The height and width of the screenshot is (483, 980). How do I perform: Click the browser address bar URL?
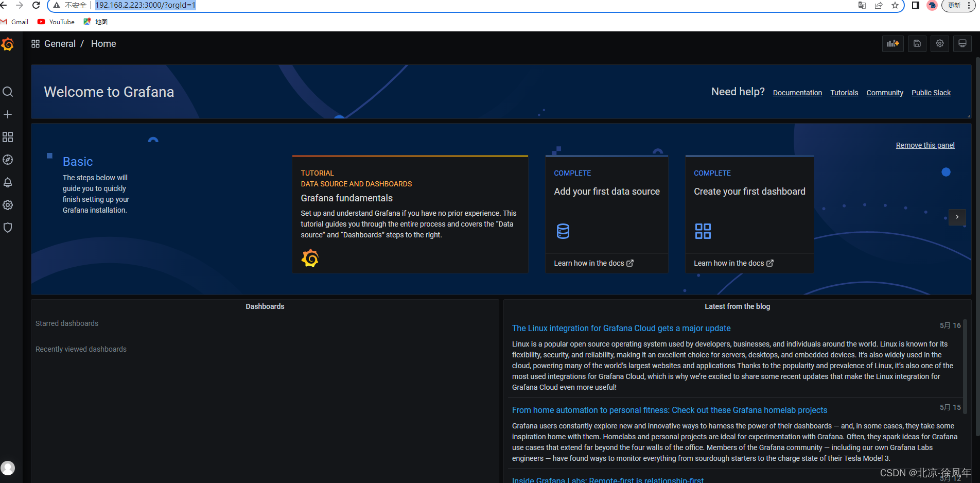coord(146,5)
